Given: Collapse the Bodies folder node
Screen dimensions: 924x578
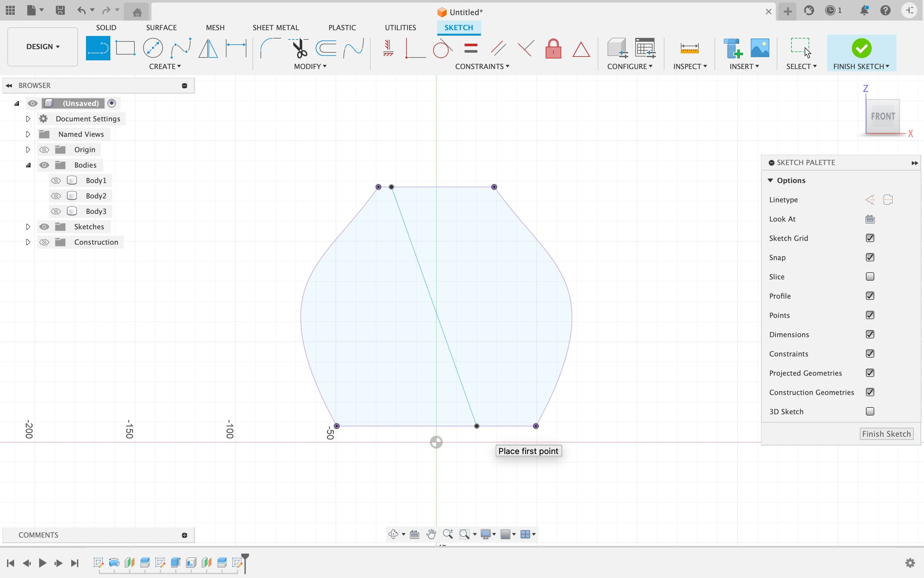Looking at the screenshot, I should (28, 165).
